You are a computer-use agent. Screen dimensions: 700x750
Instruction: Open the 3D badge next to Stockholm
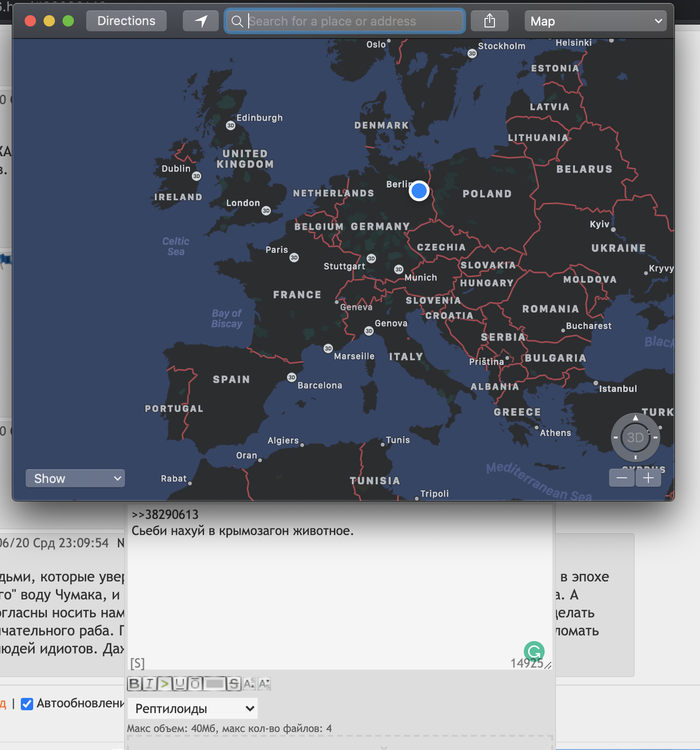pyautogui.click(x=472, y=54)
